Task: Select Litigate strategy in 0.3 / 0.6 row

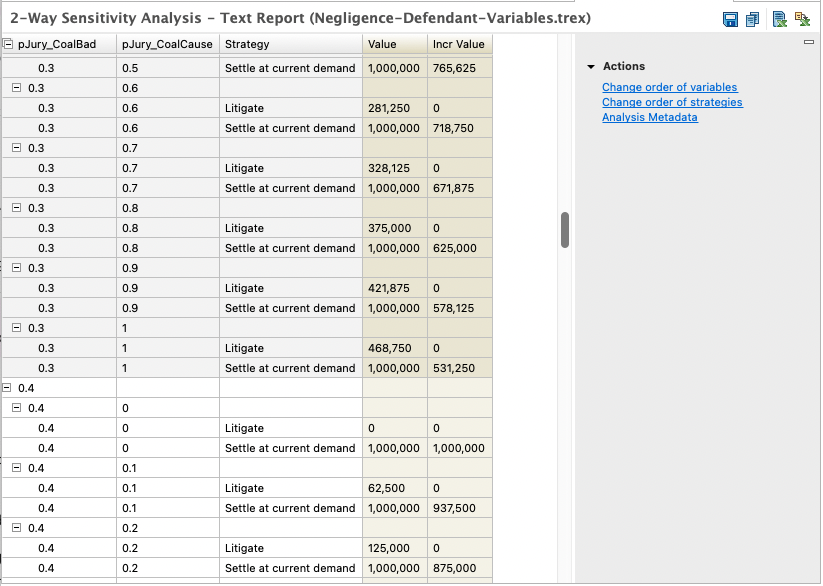Action: click(291, 108)
